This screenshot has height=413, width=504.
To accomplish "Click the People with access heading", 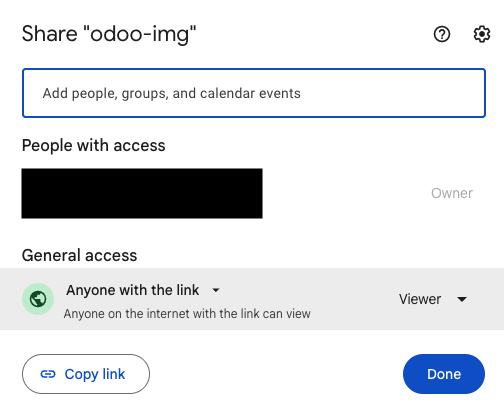I will coord(94,146).
